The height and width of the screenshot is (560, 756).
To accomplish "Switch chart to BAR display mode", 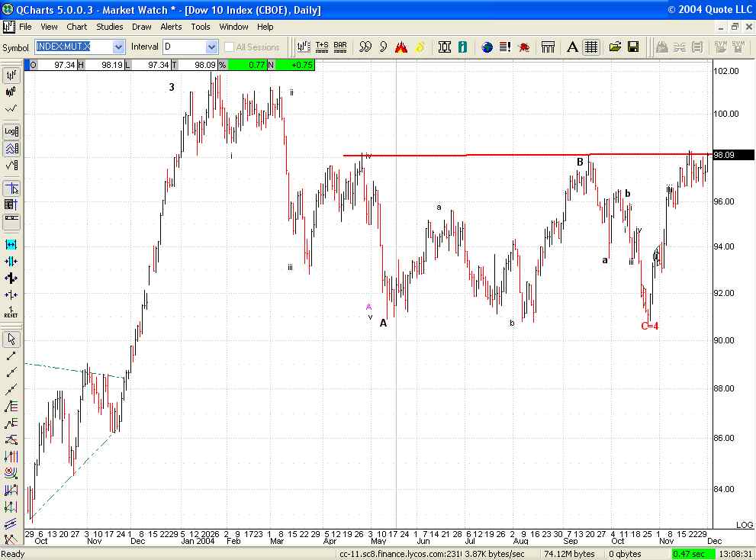I will click(339, 47).
